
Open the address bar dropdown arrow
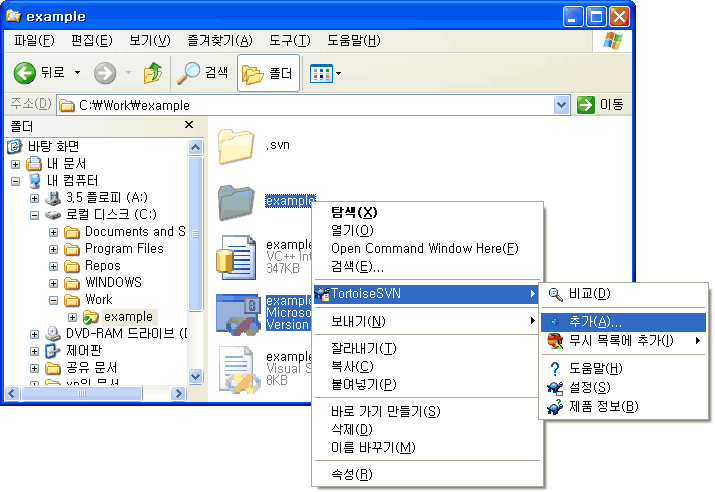tap(562, 105)
